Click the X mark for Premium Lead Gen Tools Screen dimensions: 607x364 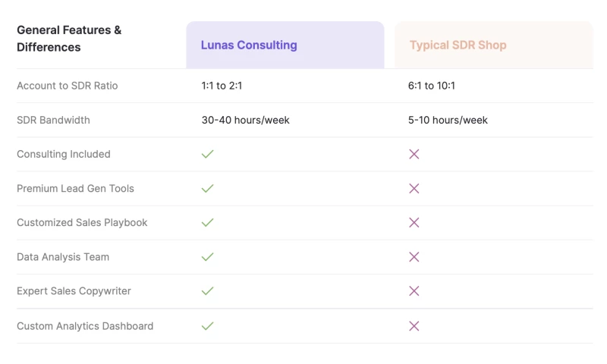pos(414,188)
